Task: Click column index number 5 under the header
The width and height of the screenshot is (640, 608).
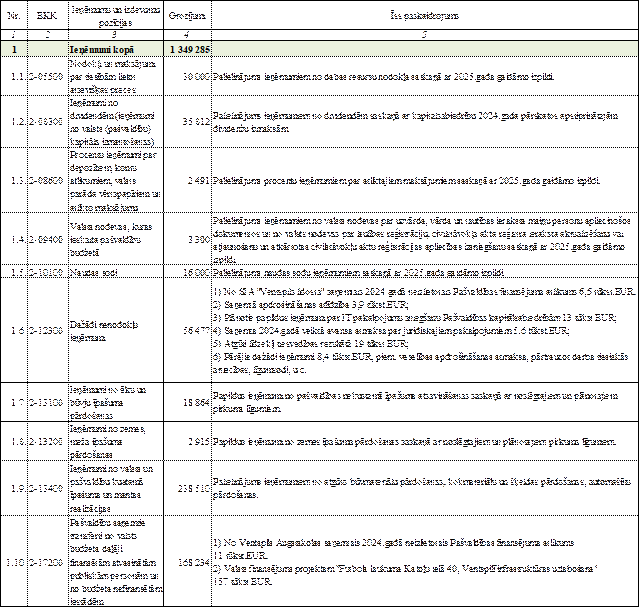Action: [x=425, y=34]
